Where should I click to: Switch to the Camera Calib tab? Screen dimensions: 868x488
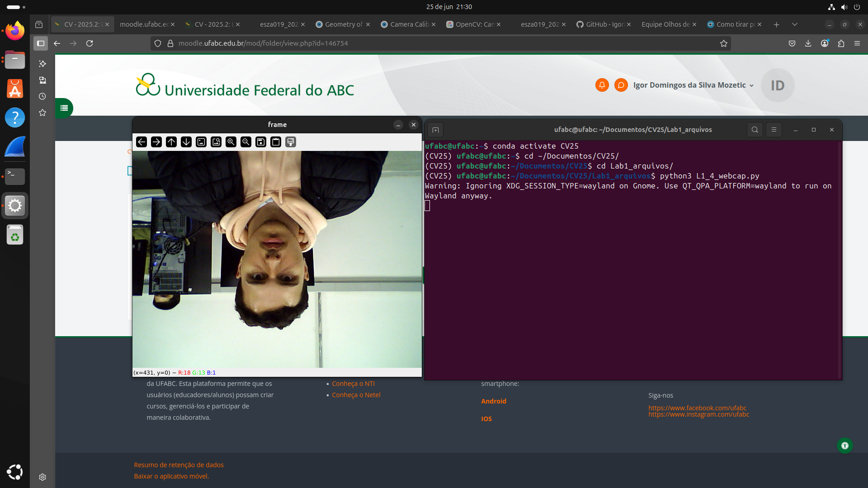click(x=408, y=24)
